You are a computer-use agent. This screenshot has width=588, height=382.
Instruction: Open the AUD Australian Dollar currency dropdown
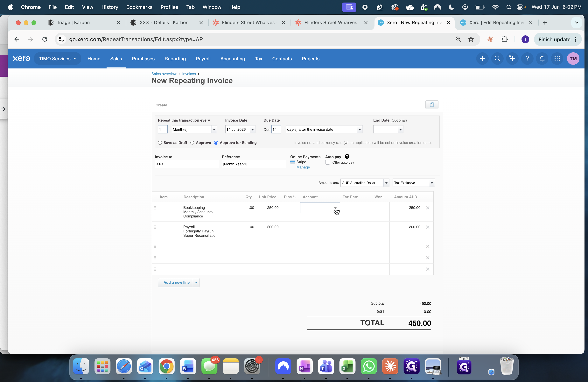click(x=386, y=183)
